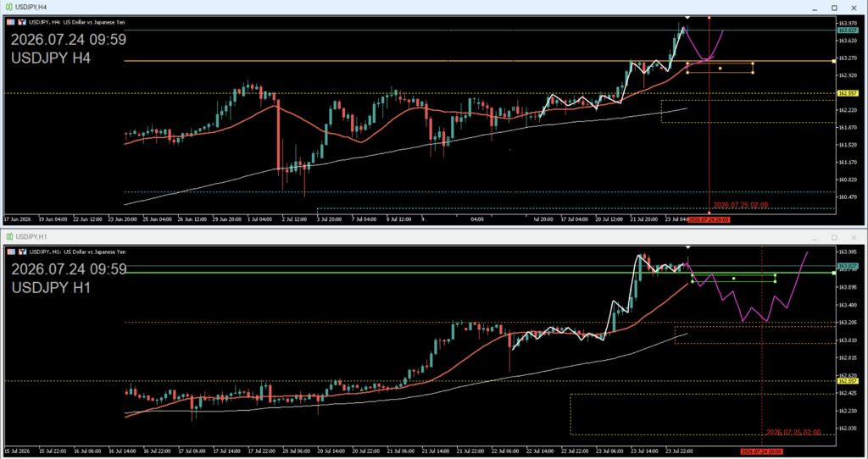Click the red 2026.07.24 20:00 time label in H1
Viewport: 868px width, 459px height.
coord(762,452)
